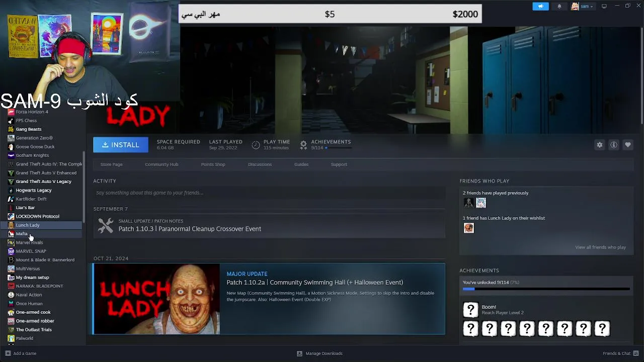Open Patch 1.10.3 Paranormal Cleanup Crossover Event notes
644x362 pixels.
click(x=190, y=229)
